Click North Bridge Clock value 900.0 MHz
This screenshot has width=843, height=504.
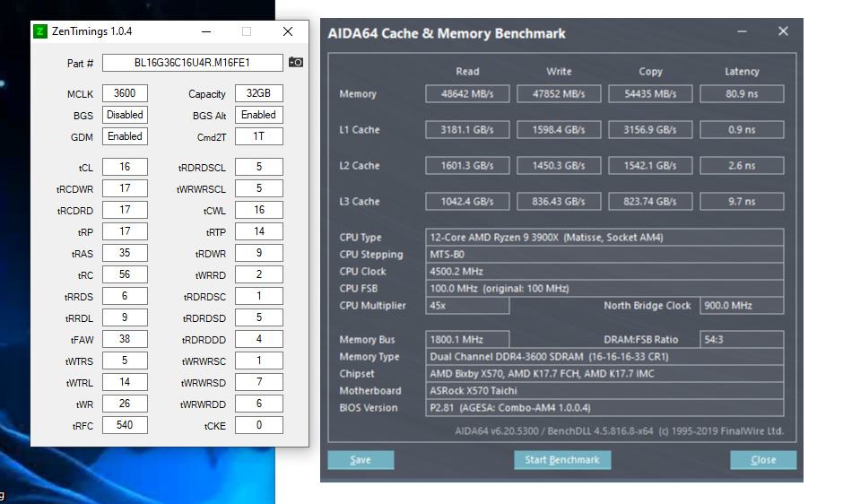click(742, 306)
